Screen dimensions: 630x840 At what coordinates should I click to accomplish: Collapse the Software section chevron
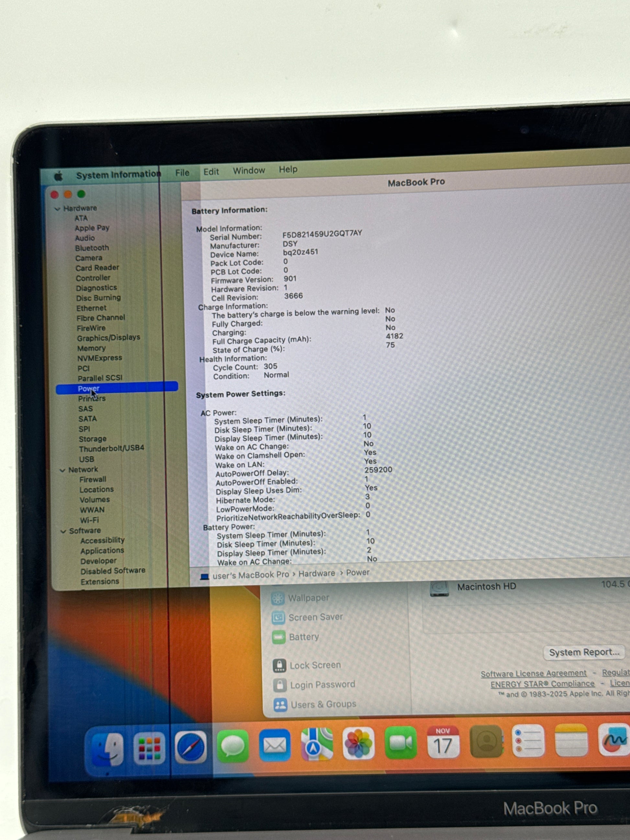pyautogui.click(x=63, y=531)
